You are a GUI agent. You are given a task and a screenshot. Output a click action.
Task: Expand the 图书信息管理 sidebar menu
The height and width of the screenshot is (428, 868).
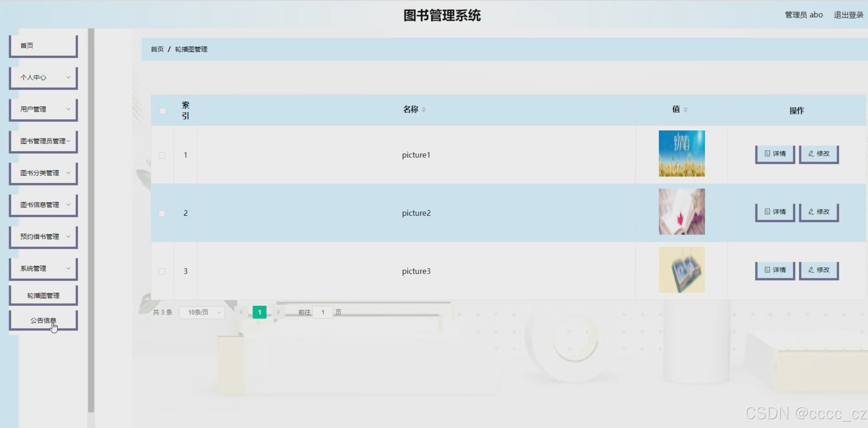43,205
